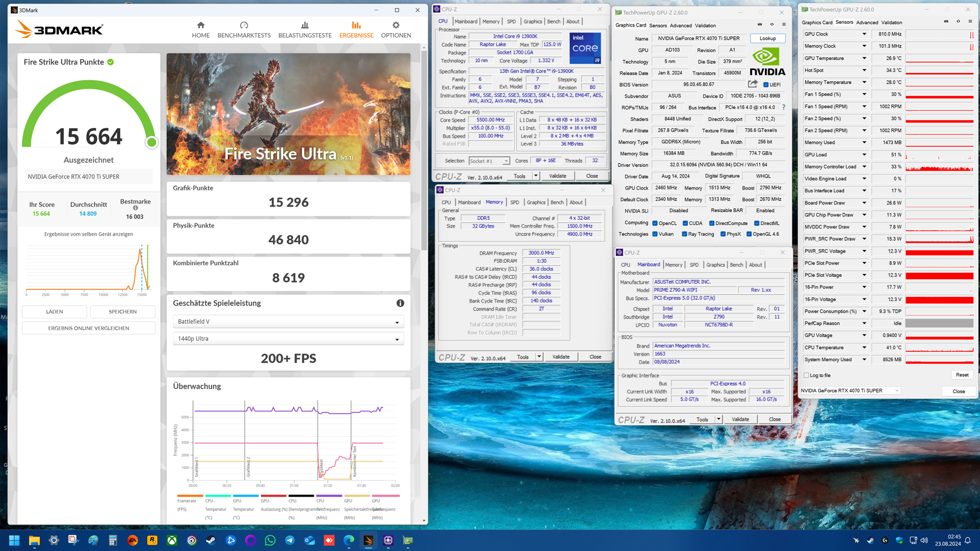This screenshot has width=980, height=551.
Task: Open the hamburger menu in the GPU-Z Sensors window
Action: (970, 21)
